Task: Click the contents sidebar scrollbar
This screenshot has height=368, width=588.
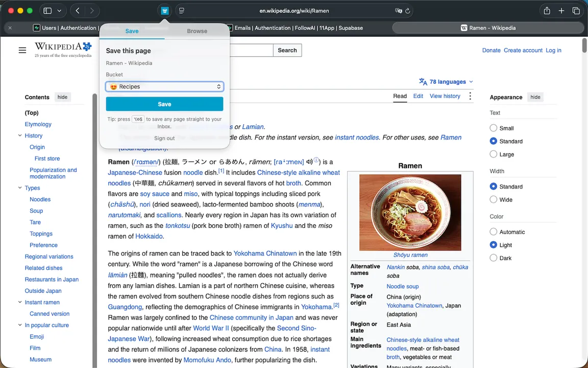Action: click(x=95, y=231)
